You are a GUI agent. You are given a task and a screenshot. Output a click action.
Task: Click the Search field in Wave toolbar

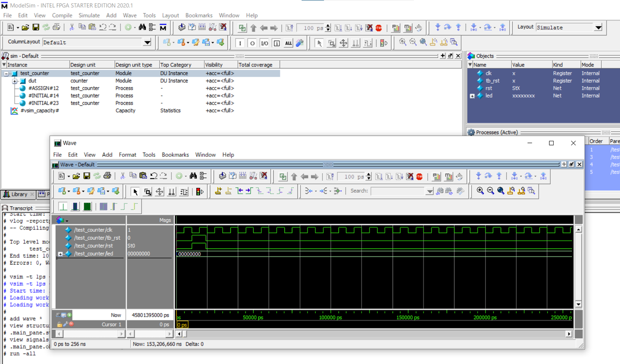(397, 191)
